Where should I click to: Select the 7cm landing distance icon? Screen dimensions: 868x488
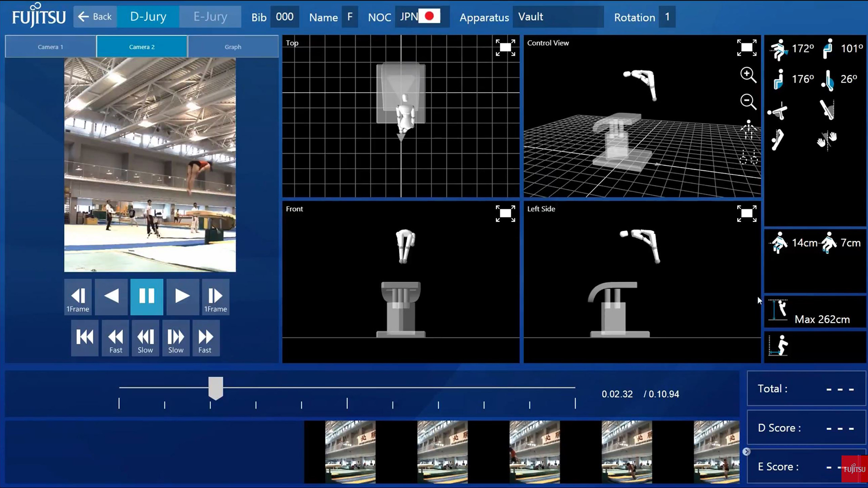[x=829, y=243]
